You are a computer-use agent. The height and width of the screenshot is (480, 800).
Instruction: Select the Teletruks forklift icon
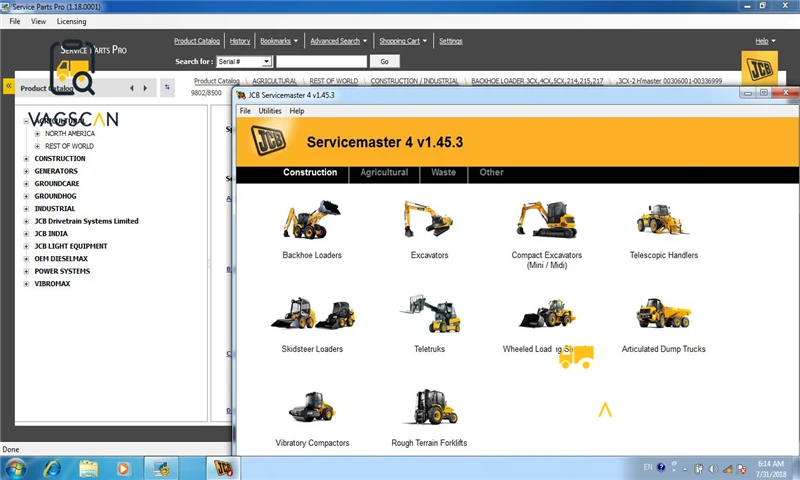(429, 316)
